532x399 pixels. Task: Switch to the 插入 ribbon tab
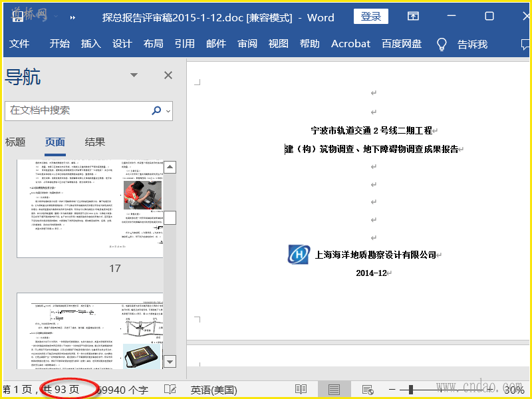(x=91, y=44)
